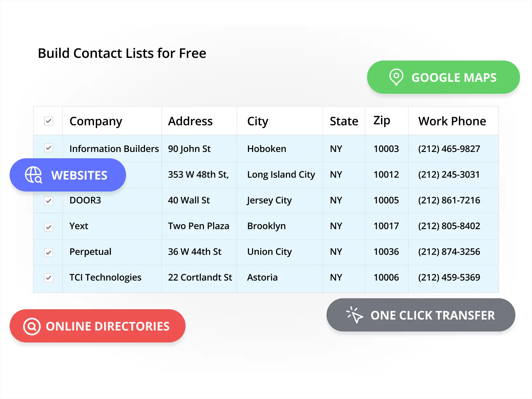Screen dimensions: 532x399
Task: Toggle the Perpetual row checkbox
Action: (49, 253)
